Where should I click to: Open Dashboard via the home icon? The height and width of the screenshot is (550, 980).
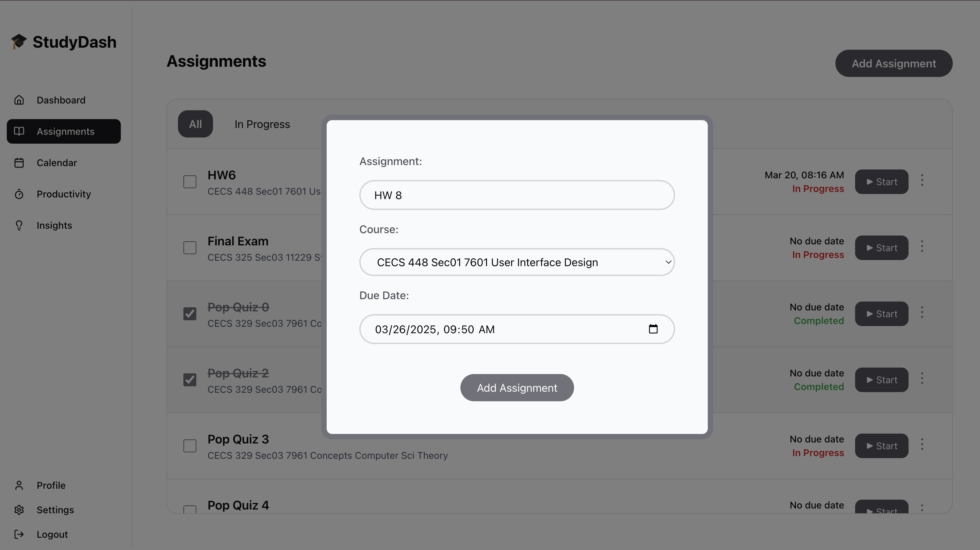pos(19,100)
